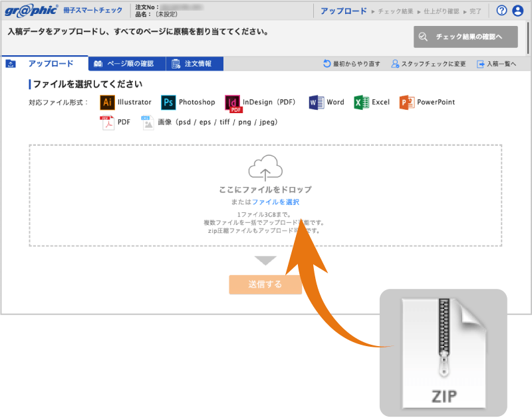
Task: Open the user account profile icon
Action: pos(518,11)
